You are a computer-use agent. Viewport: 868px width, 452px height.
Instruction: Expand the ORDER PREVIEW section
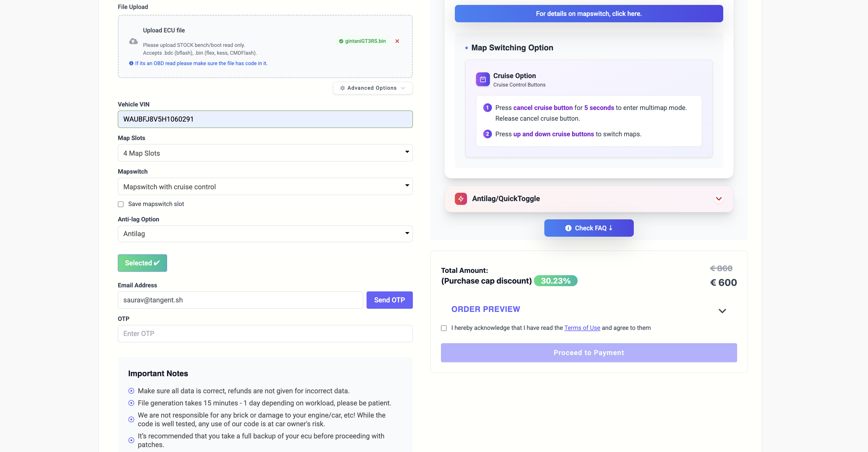[x=722, y=310]
